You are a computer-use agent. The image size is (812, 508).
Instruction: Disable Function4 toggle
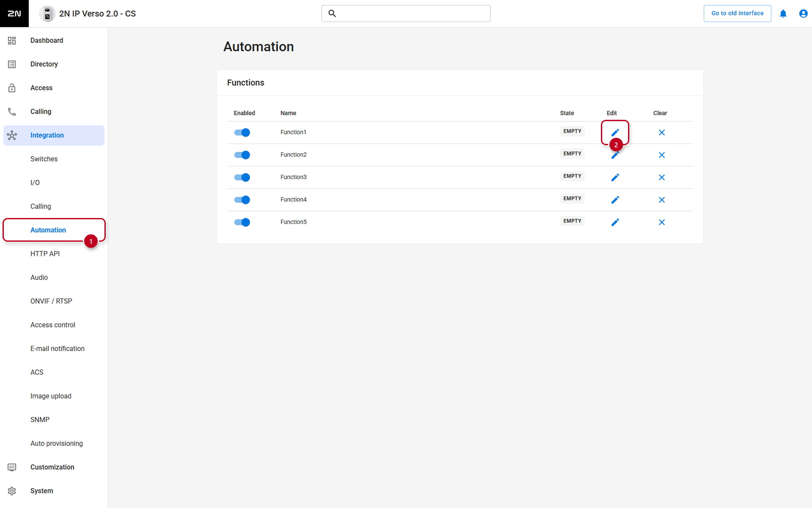point(242,200)
